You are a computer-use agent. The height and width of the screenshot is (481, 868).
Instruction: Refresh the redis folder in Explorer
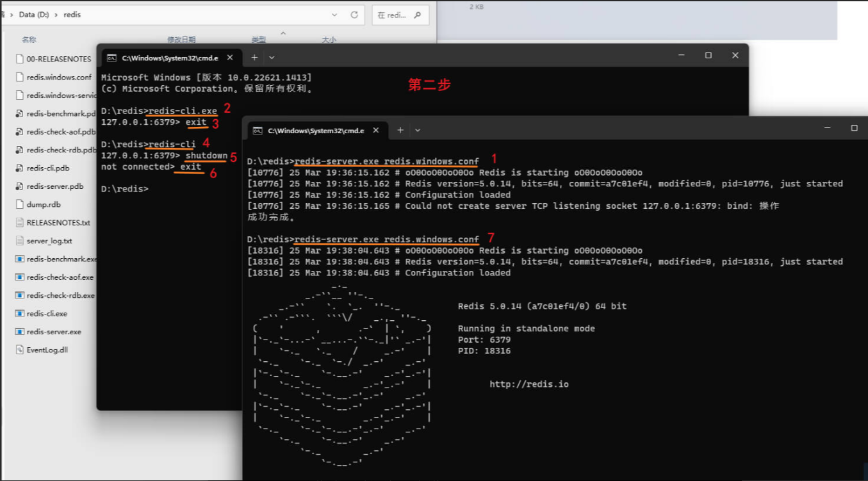coord(354,15)
